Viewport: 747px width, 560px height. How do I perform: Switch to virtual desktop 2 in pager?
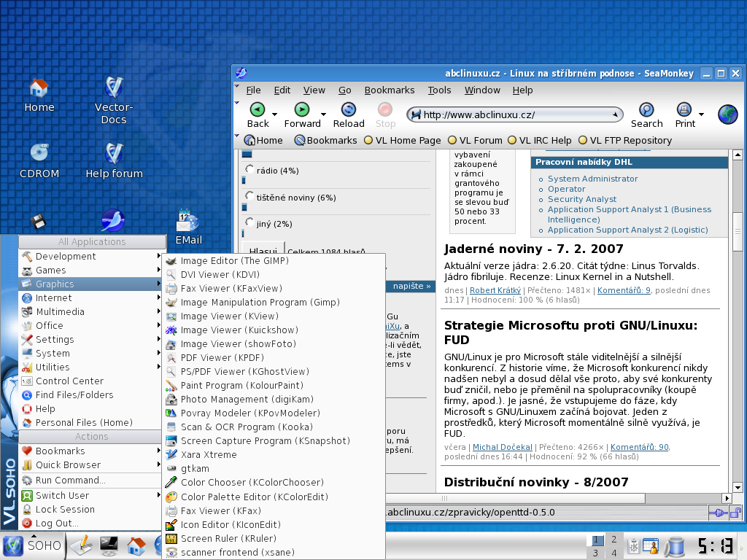coord(614,540)
